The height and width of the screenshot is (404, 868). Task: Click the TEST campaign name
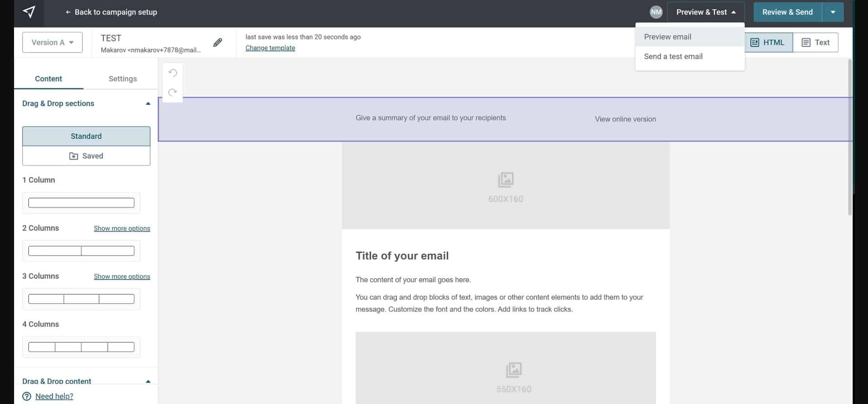pos(111,38)
